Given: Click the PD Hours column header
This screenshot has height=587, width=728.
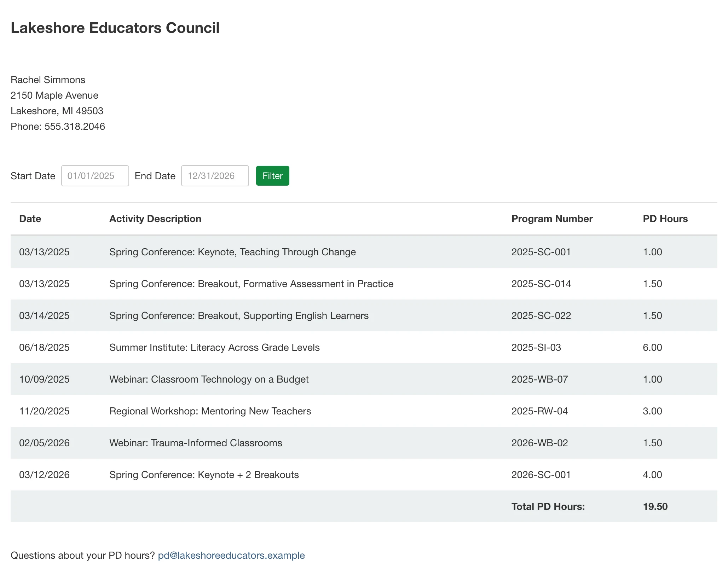Looking at the screenshot, I should (665, 219).
